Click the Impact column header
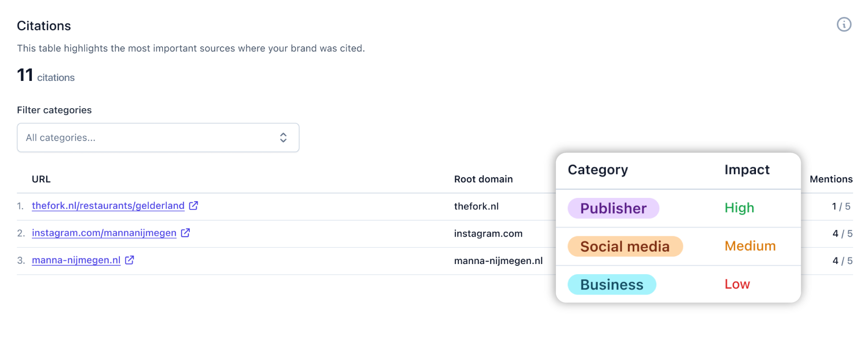Image resolution: width=868 pixels, height=338 pixels. point(747,170)
